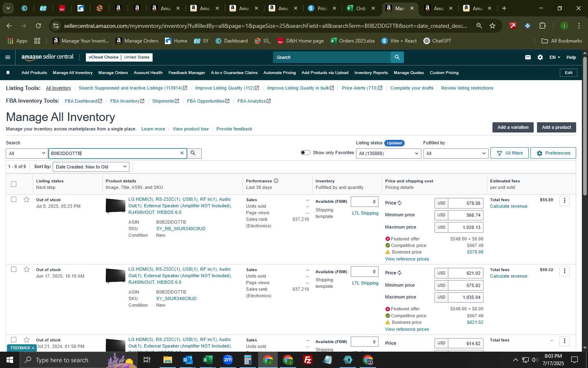588x368 pixels.
Task: Show hidden system tray icons
Action: point(515,360)
